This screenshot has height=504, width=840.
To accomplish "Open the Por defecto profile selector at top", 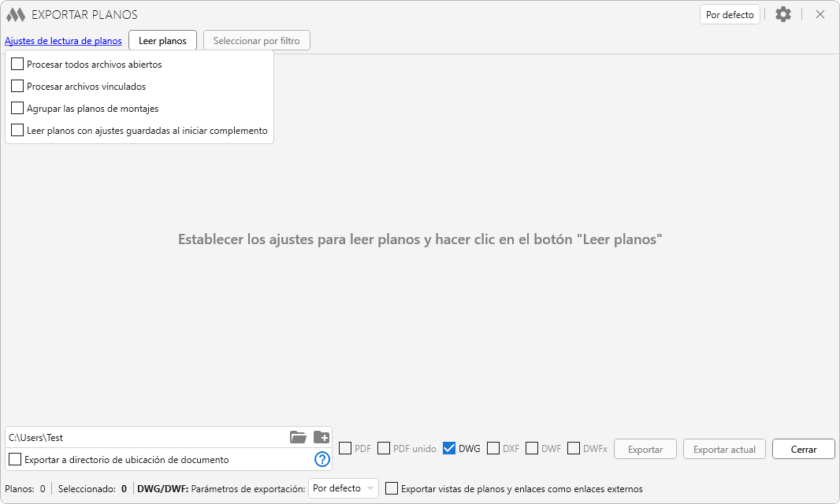I will click(730, 14).
